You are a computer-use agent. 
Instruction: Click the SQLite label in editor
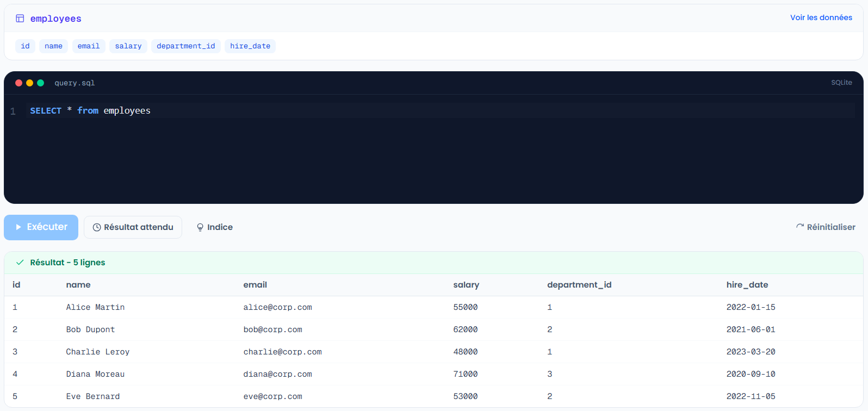841,83
